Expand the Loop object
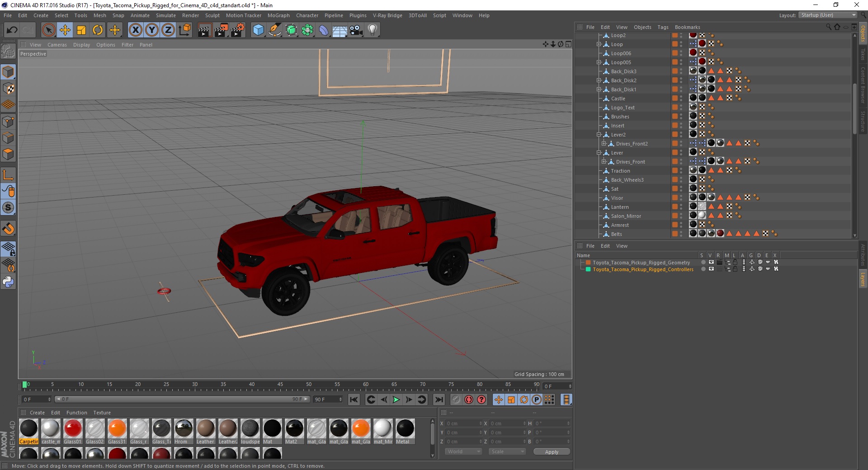 coord(599,44)
